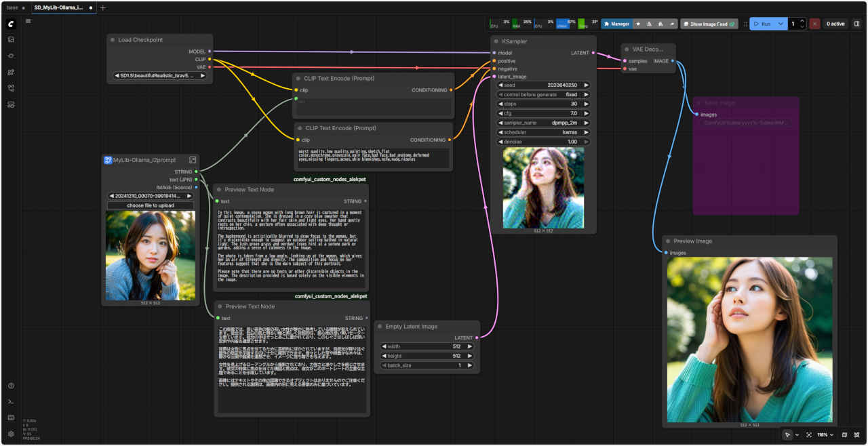This screenshot has height=446, width=868.
Task: Adjust the denoise slider in KSampler
Action: 543,142
